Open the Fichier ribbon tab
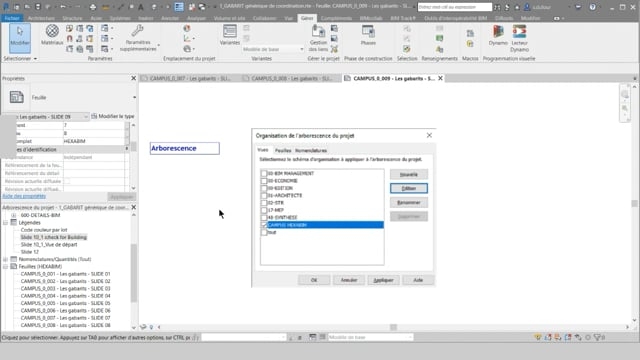Screen dimensions: 640x360 coord(12,18)
